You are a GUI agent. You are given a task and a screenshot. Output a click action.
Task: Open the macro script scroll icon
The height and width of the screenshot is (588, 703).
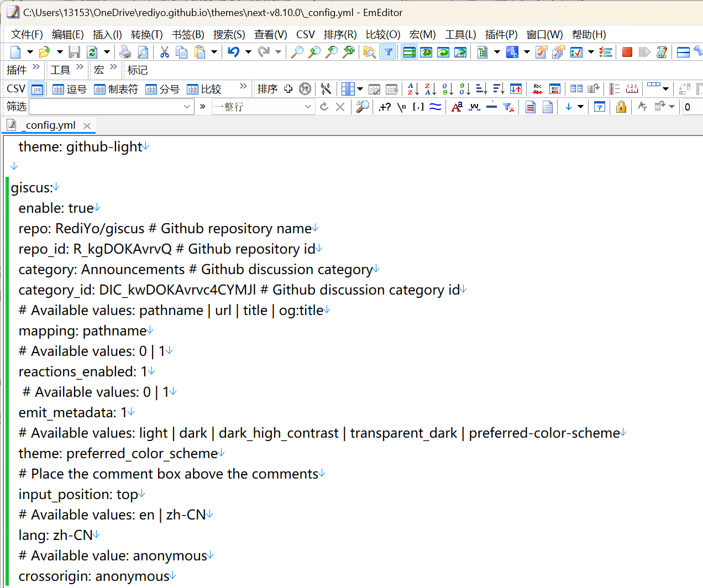(x=662, y=52)
